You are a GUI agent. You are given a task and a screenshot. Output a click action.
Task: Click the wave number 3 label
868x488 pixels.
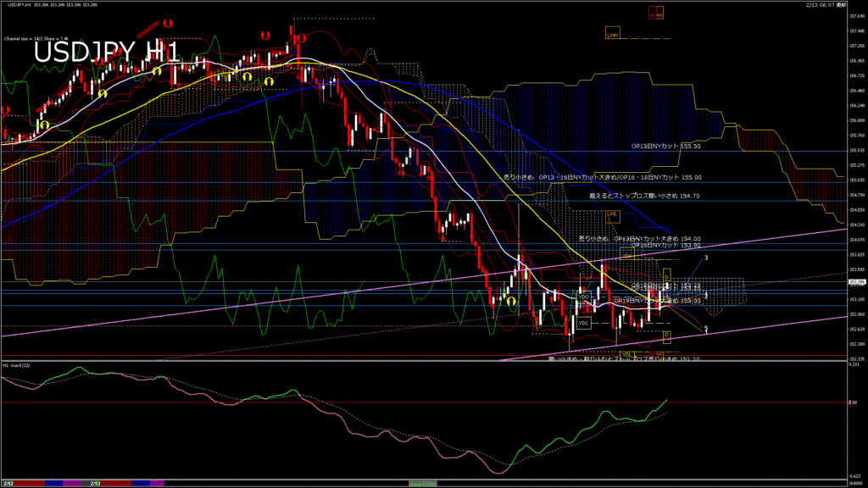pyautogui.click(x=706, y=257)
